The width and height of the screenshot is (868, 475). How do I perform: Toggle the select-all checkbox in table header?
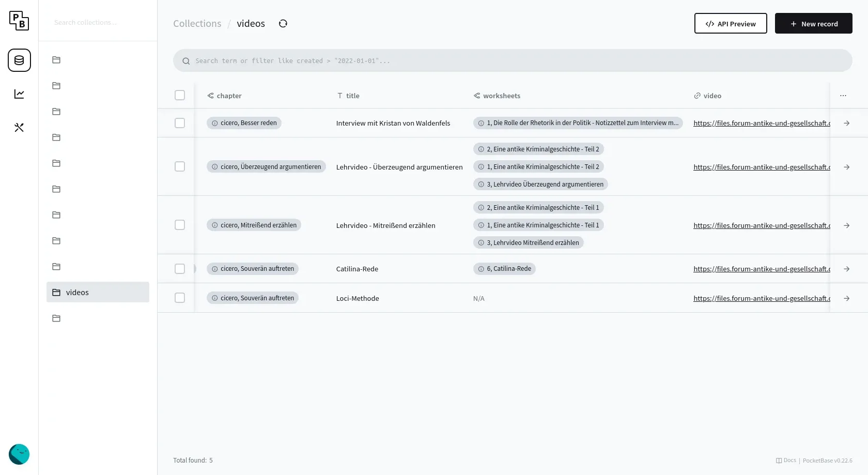point(180,95)
